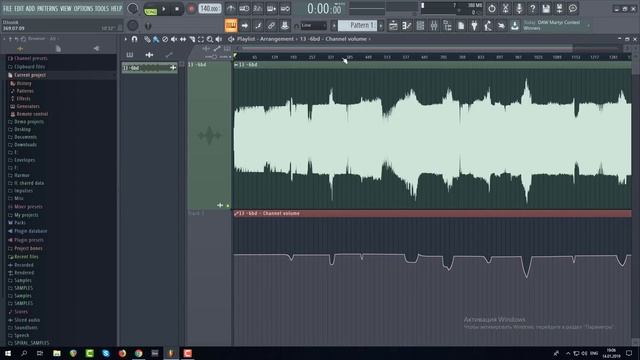Toggle the Song/Pattern mode switch
The height and width of the screenshot is (360, 640).
[x=151, y=10]
